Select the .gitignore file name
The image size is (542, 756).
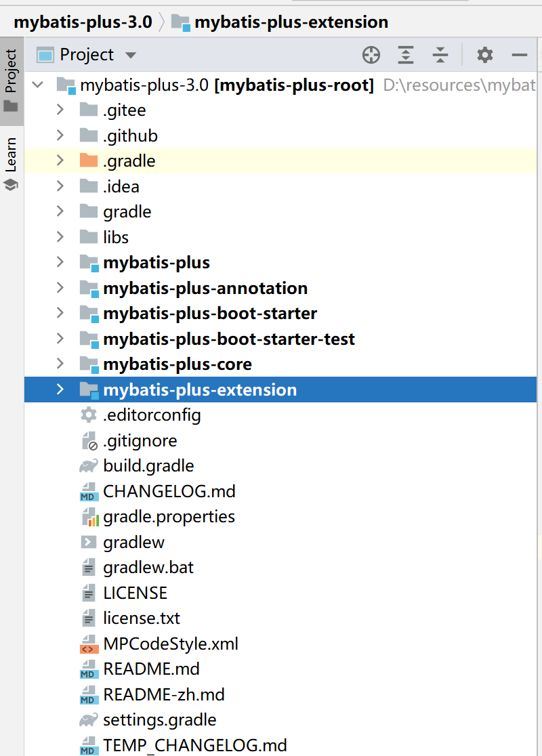coord(140,441)
